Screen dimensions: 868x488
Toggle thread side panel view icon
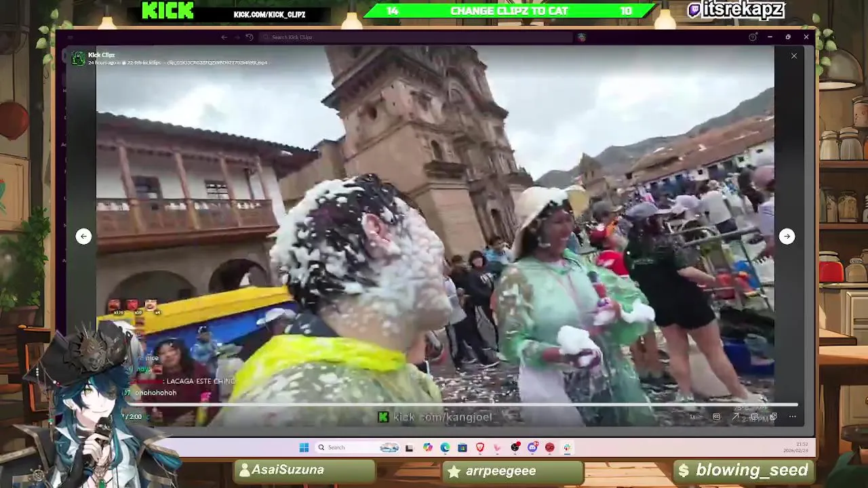tap(754, 417)
